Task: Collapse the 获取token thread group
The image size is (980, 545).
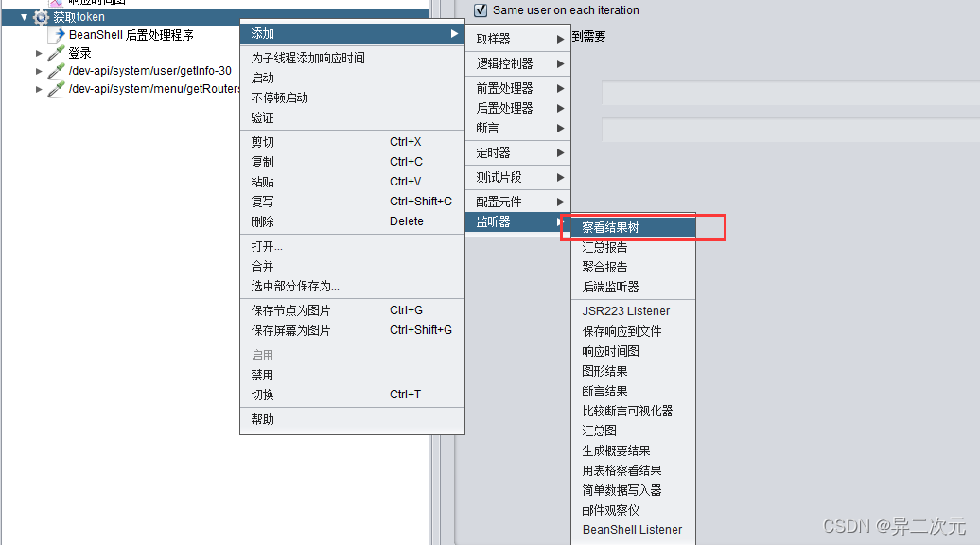Action: tap(24, 16)
